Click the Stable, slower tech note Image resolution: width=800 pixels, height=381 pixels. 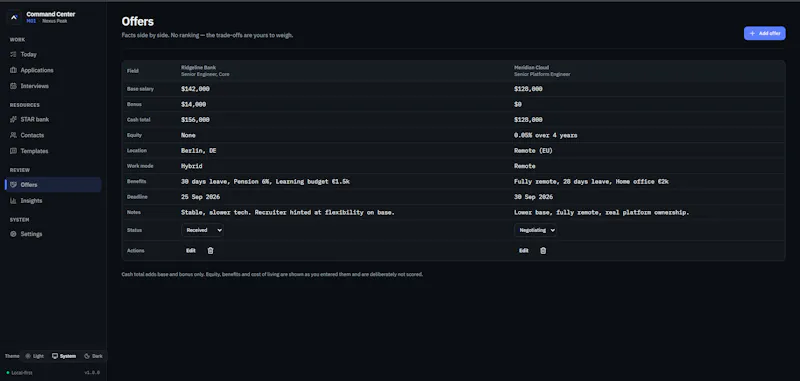coord(288,212)
